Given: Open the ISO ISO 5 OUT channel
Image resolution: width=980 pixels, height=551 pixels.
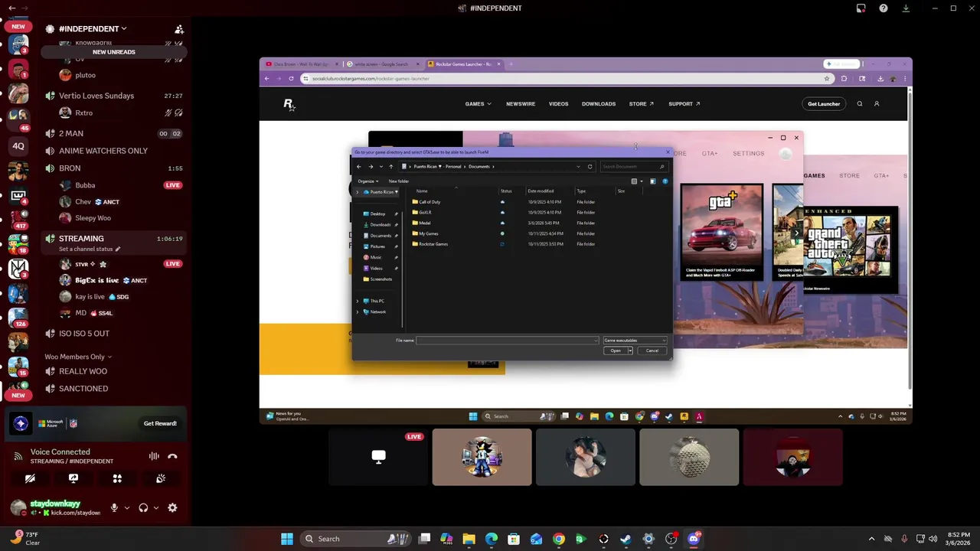Looking at the screenshot, I should [84, 334].
